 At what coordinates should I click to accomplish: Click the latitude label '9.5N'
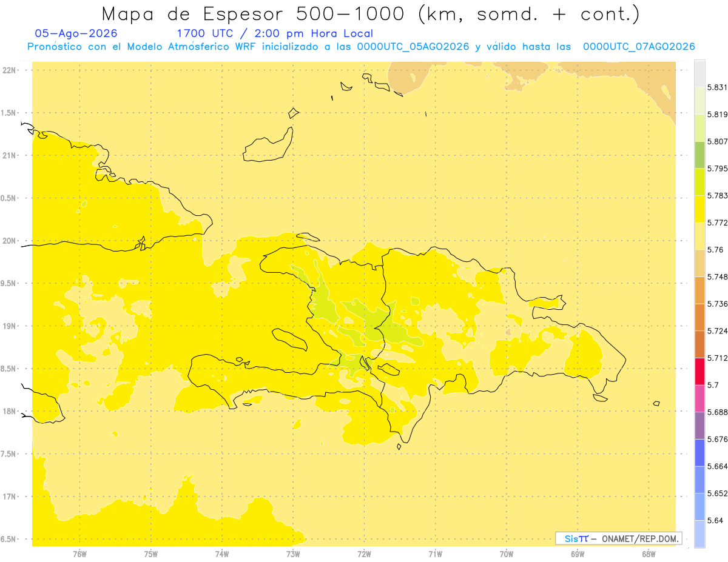pyautogui.click(x=9, y=284)
